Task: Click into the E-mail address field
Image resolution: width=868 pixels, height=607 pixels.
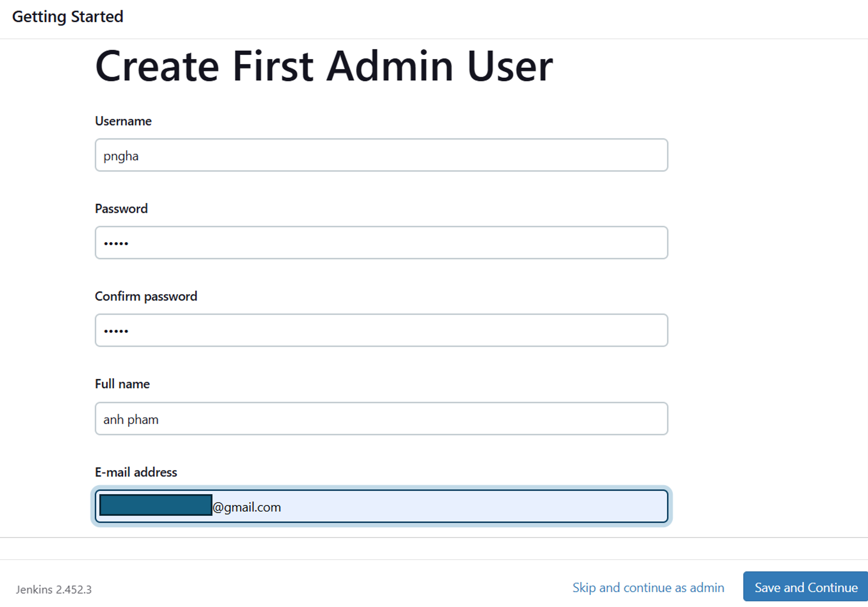Action: coord(381,506)
